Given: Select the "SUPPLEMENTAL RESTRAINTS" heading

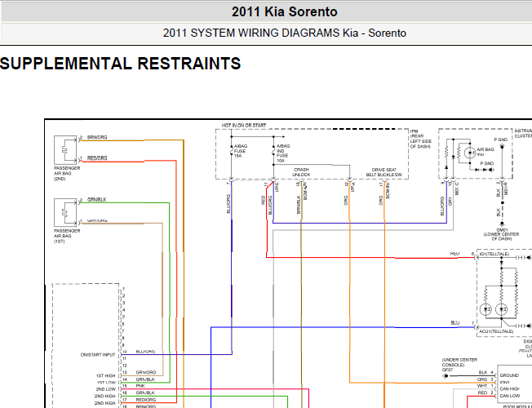Looking at the screenshot, I should pyautogui.click(x=121, y=64).
